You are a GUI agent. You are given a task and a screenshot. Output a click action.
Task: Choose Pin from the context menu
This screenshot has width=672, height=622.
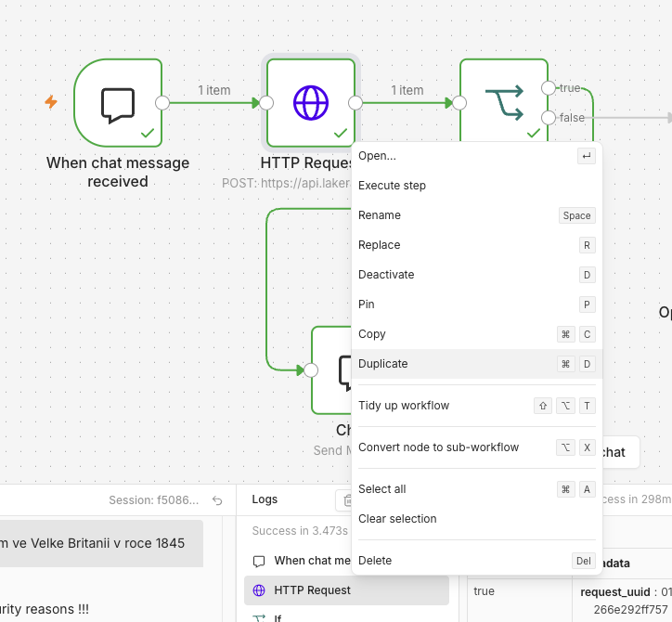[x=477, y=305]
